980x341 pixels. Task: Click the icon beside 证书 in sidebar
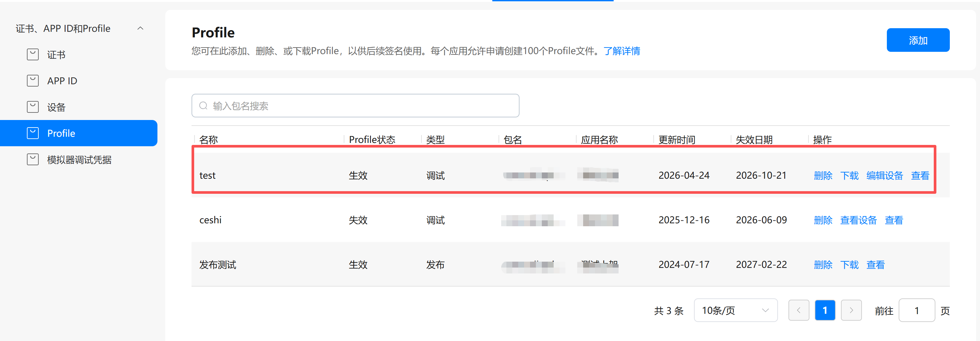coord(33,54)
